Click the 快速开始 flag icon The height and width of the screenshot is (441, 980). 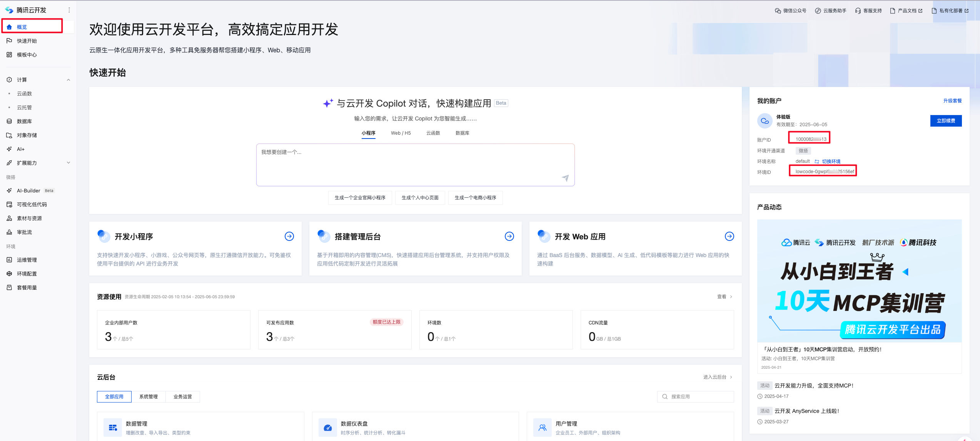(x=9, y=41)
